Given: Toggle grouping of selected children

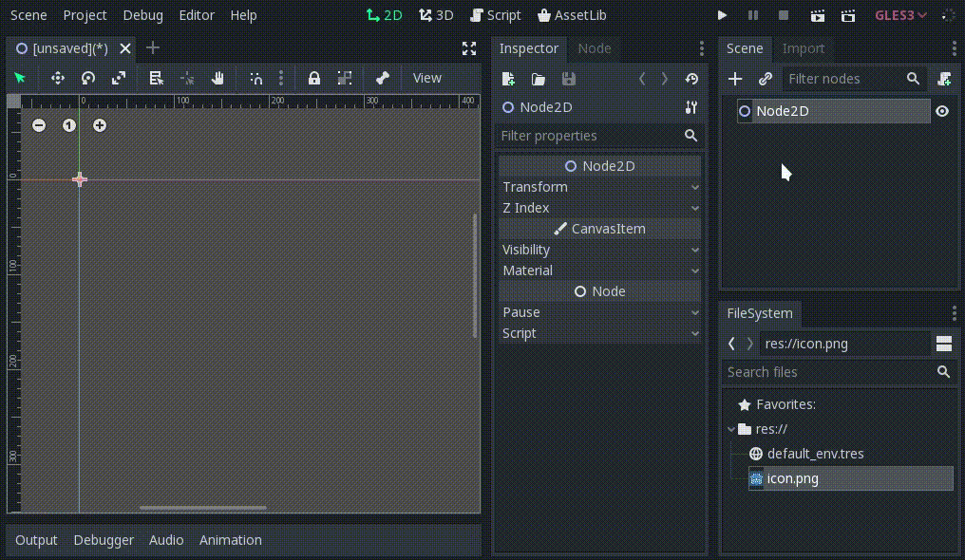Looking at the screenshot, I should point(345,78).
